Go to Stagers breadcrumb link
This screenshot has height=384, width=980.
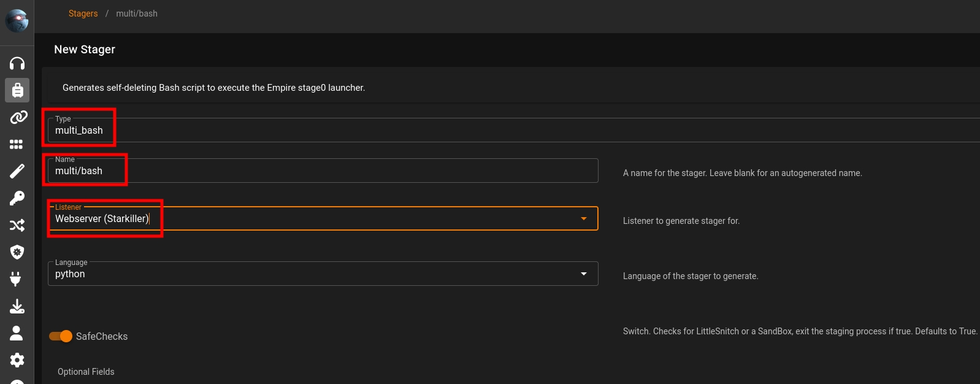83,13
